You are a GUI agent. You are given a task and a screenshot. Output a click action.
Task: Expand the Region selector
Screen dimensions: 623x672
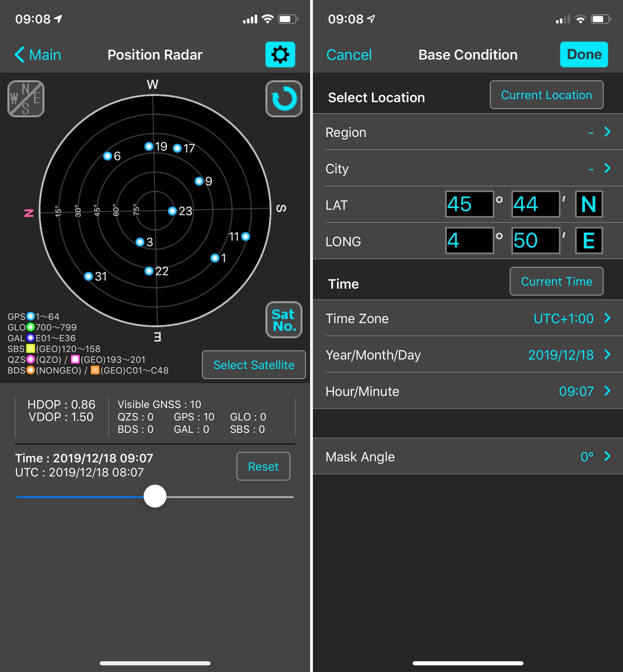[x=607, y=132]
